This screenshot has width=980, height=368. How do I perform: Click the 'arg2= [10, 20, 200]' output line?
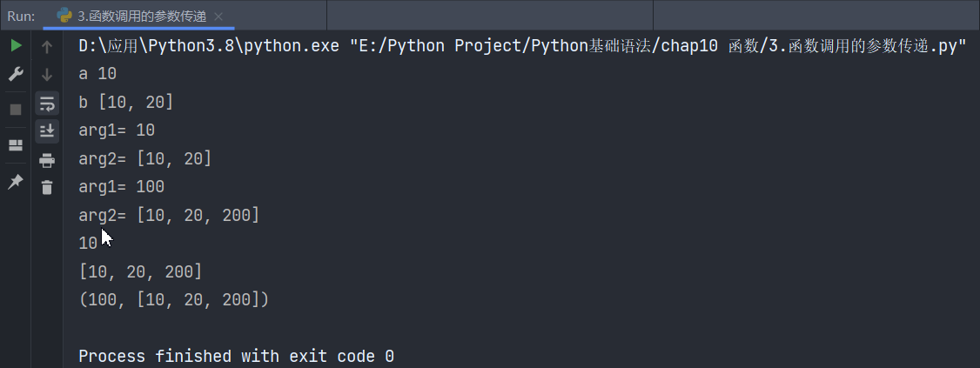tap(169, 216)
